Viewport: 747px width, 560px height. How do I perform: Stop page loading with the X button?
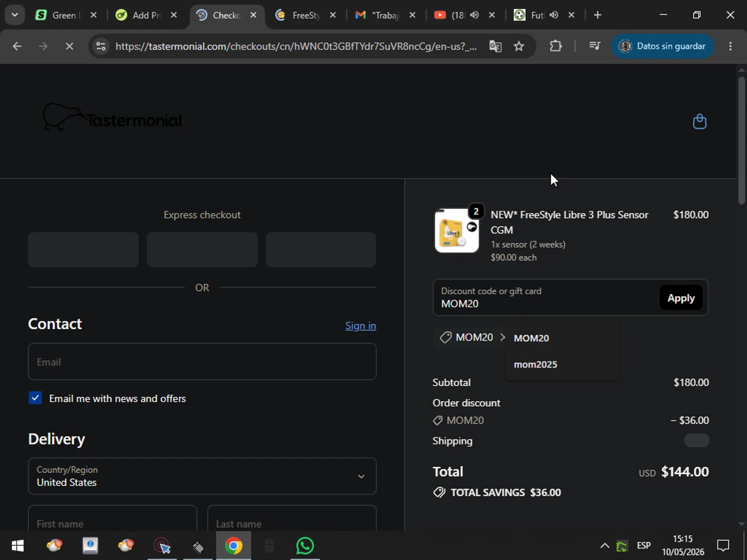click(x=70, y=46)
